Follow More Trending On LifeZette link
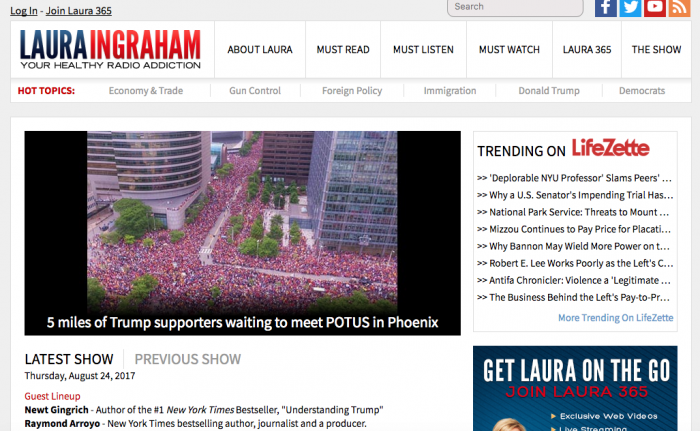The image size is (700, 431). coord(616,318)
